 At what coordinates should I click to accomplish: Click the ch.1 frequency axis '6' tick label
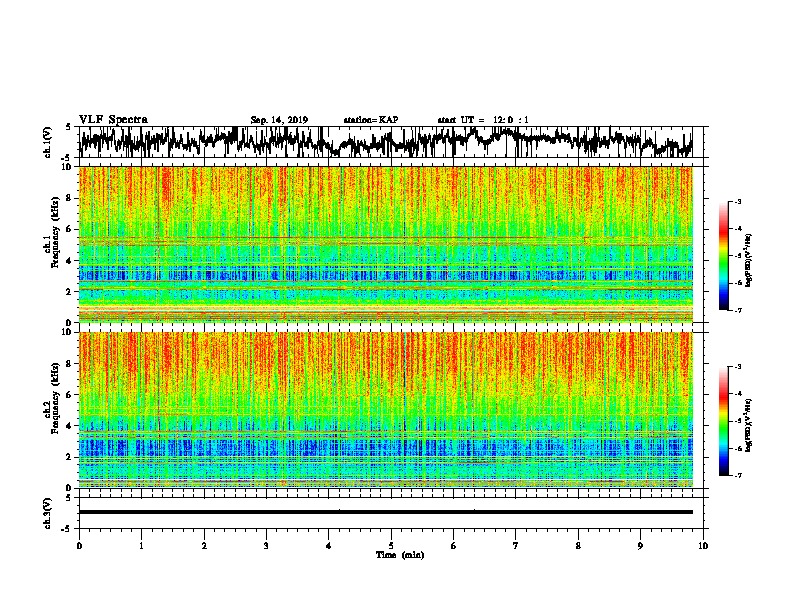click(69, 229)
